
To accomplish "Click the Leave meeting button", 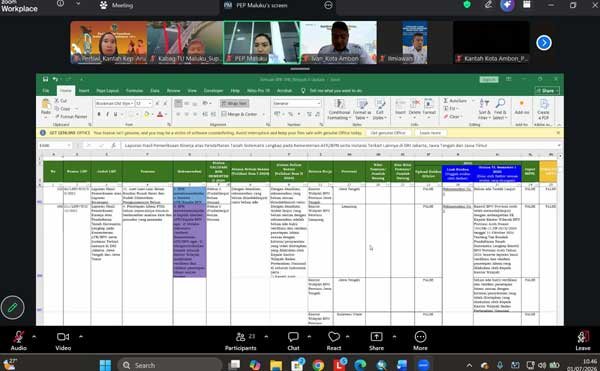I will click(583, 340).
